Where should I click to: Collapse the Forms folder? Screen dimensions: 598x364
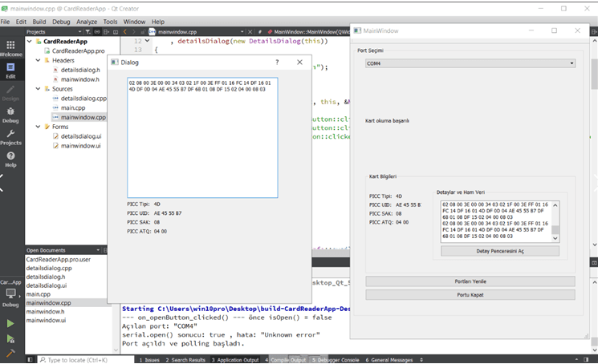tap(38, 127)
